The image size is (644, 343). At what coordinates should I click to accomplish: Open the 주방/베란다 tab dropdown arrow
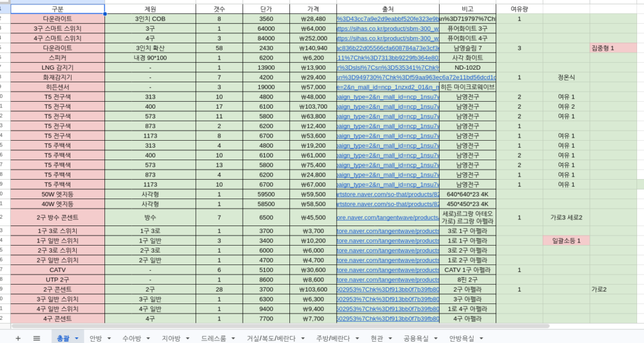coord(357,339)
